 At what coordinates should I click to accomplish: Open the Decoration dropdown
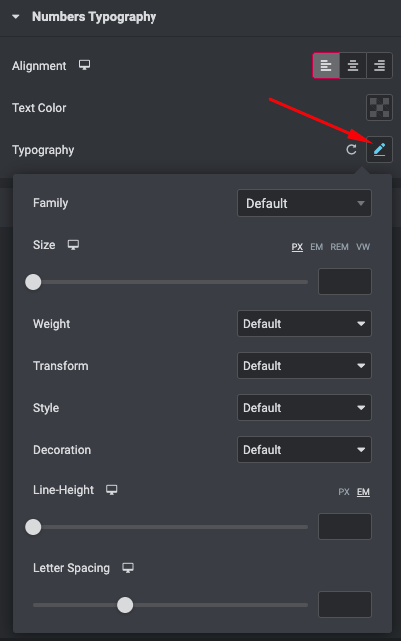coord(304,450)
